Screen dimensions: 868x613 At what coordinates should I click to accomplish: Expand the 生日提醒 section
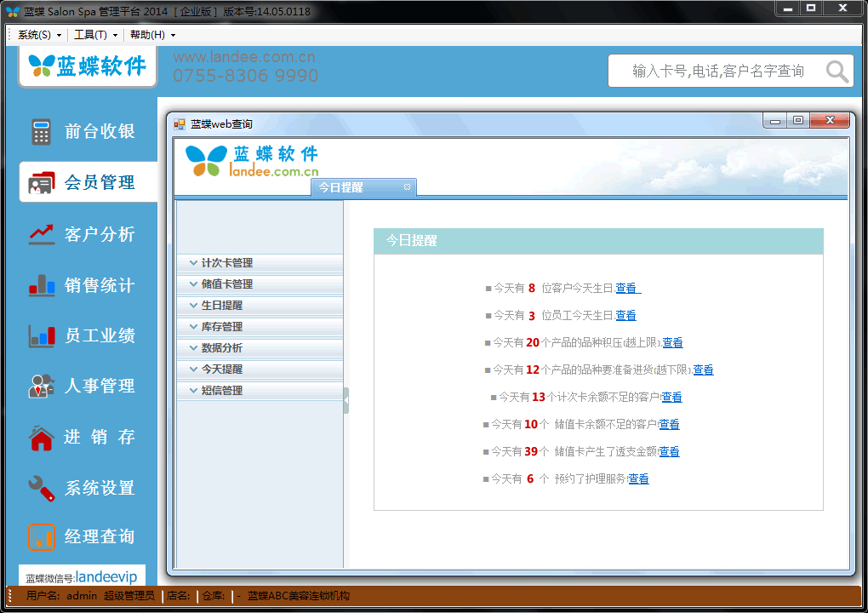pos(260,305)
